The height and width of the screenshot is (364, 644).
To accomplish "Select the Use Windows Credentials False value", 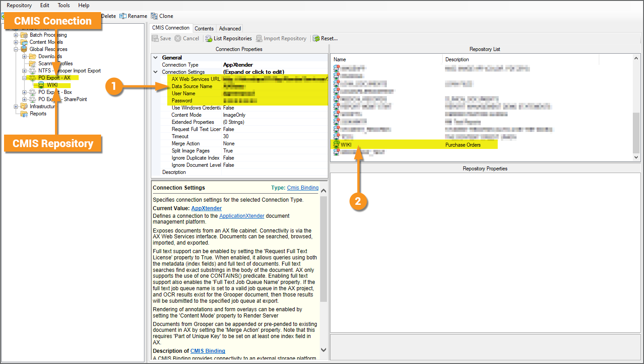I will [275, 108].
